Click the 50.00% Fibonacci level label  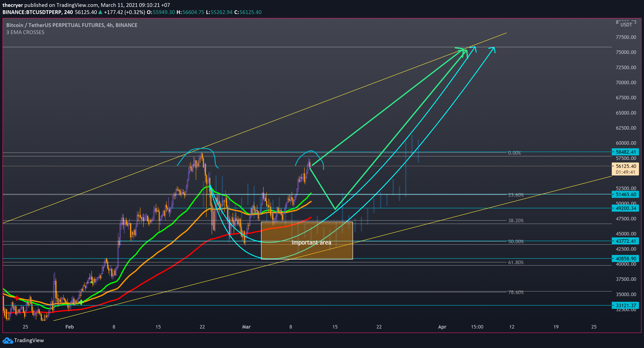[516, 241]
